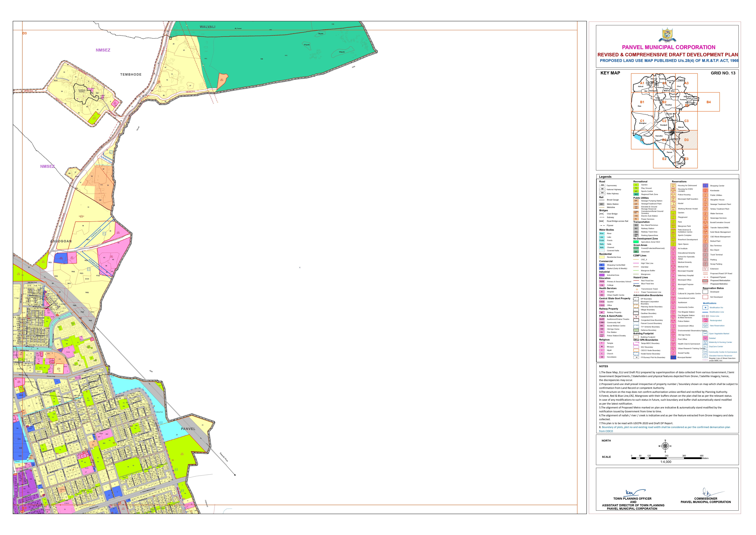Screen dimensions: 756x535
Task: Click the Forest (Protected/Reserved) swatch
Action: point(636,248)
